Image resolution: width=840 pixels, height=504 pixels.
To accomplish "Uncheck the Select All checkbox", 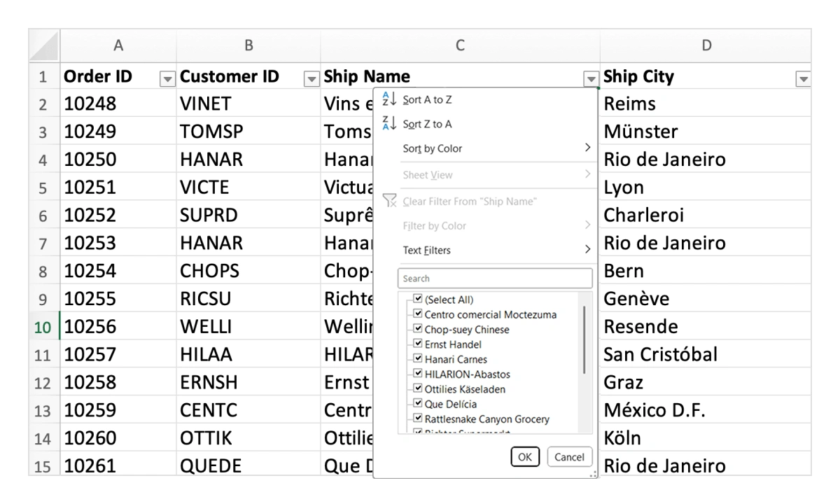I will click(418, 298).
